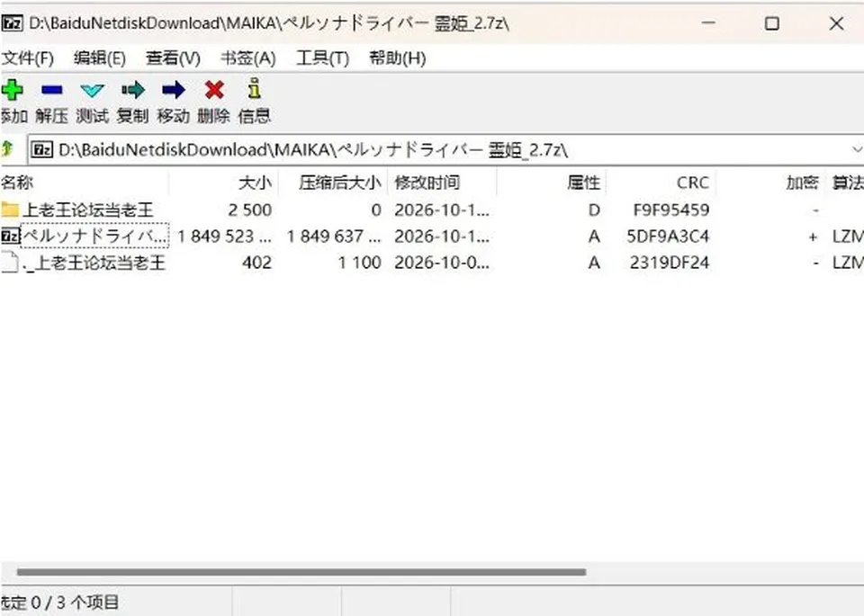Open the 工具(T) menu
This screenshot has width=864, height=616.
coord(322,58)
